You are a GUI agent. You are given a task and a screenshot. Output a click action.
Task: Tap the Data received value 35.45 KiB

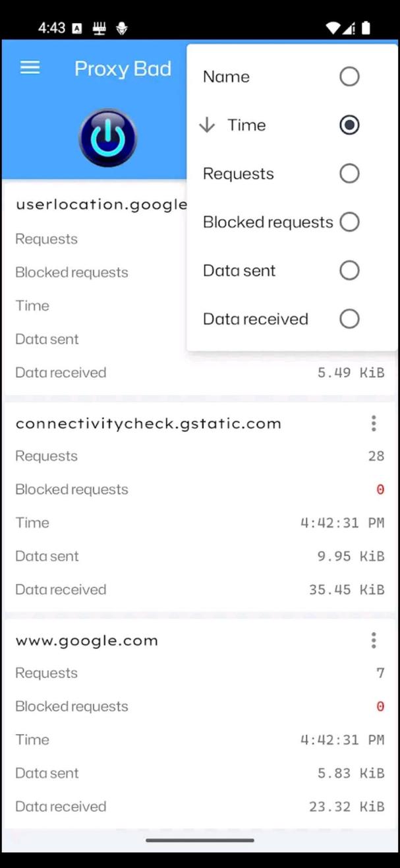click(347, 589)
